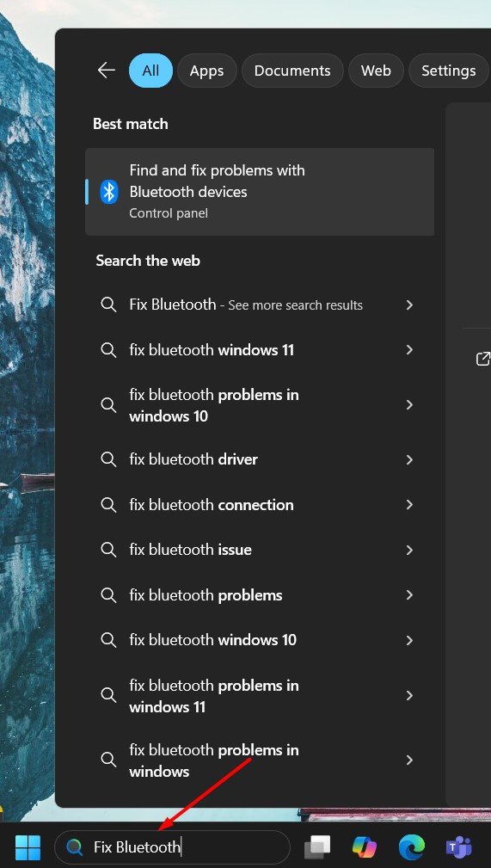491x868 pixels.
Task: Switch to the Web filter tab
Action: [376, 71]
